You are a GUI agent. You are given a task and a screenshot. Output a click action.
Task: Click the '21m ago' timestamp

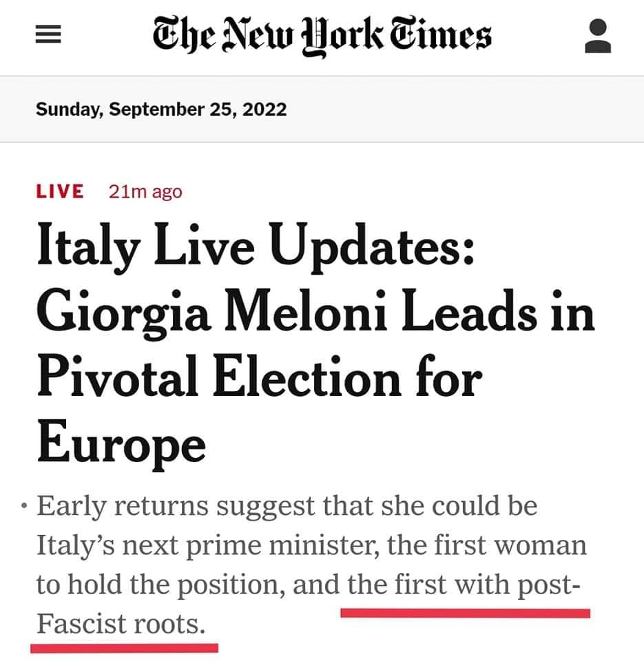[145, 192]
